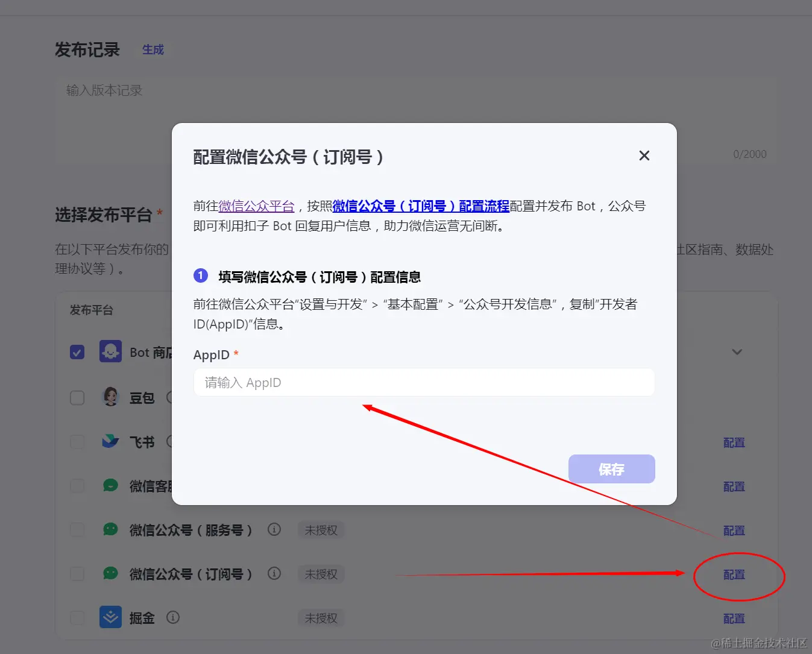Click the 飞书 row label
Image resolution: width=812 pixels, height=654 pixels.
tap(142, 442)
